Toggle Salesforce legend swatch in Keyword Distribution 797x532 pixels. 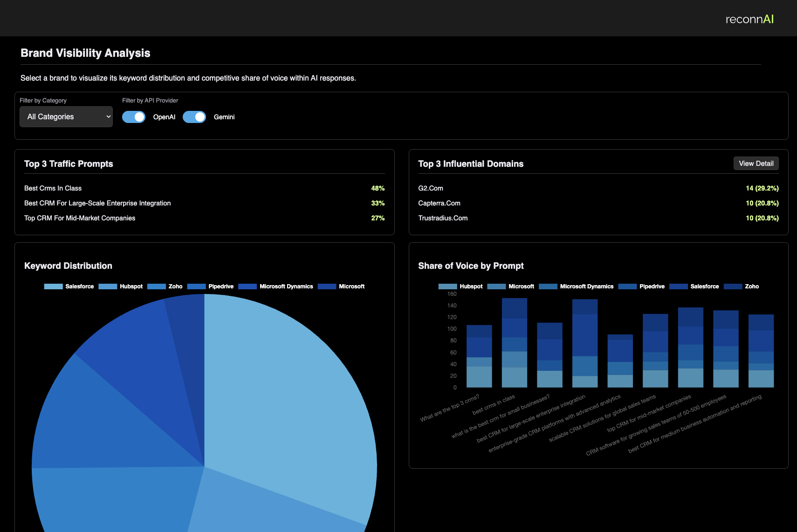[x=54, y=286]
